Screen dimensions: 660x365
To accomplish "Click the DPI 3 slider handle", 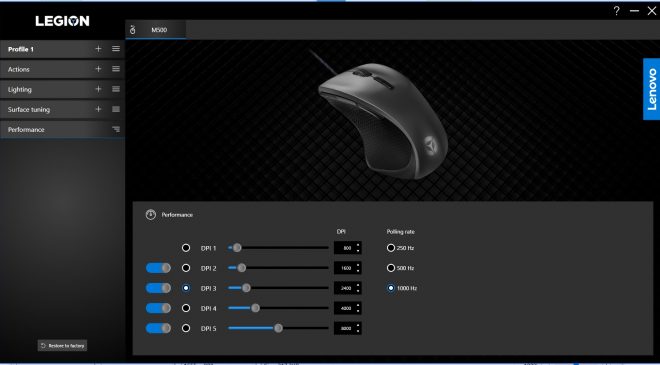I will pos(246,288).
